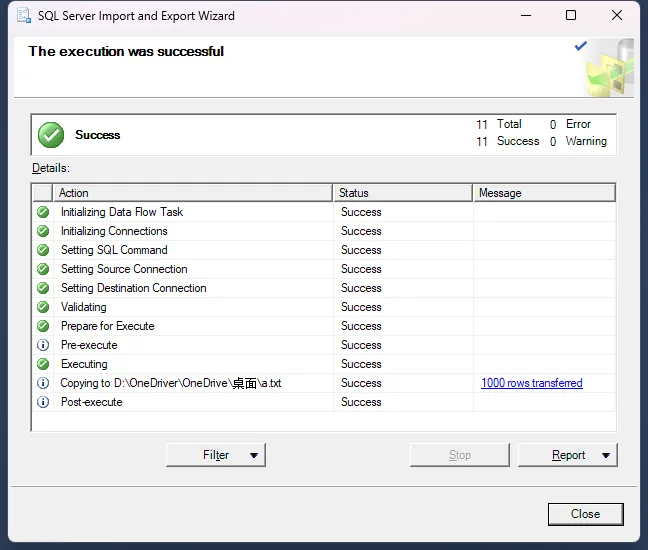The image size is (648, 550).
Task: Maximize the wizard window
Action: pyautogui.click(x=571, y=16)
